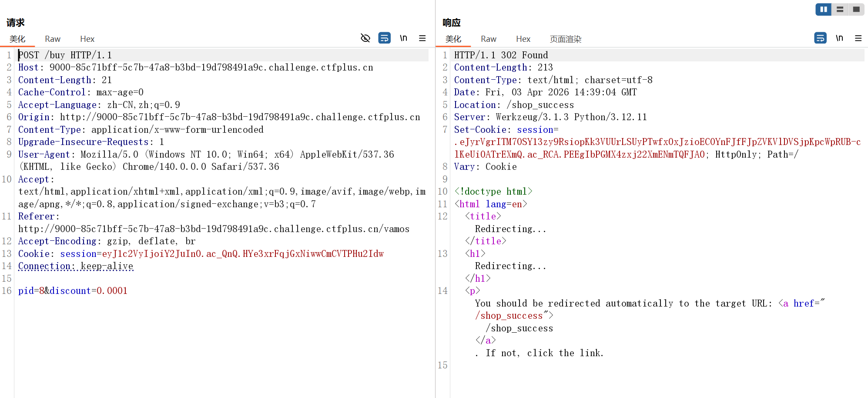Click the Location: /shop_success response header

[513, 105]
